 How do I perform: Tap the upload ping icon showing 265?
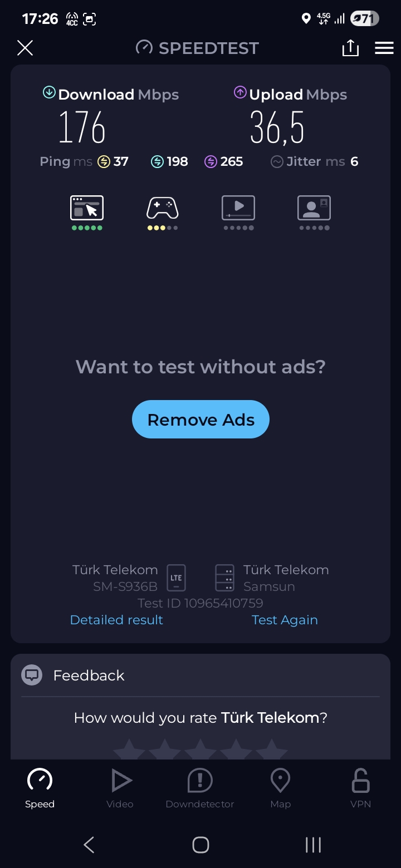(211, 162)
